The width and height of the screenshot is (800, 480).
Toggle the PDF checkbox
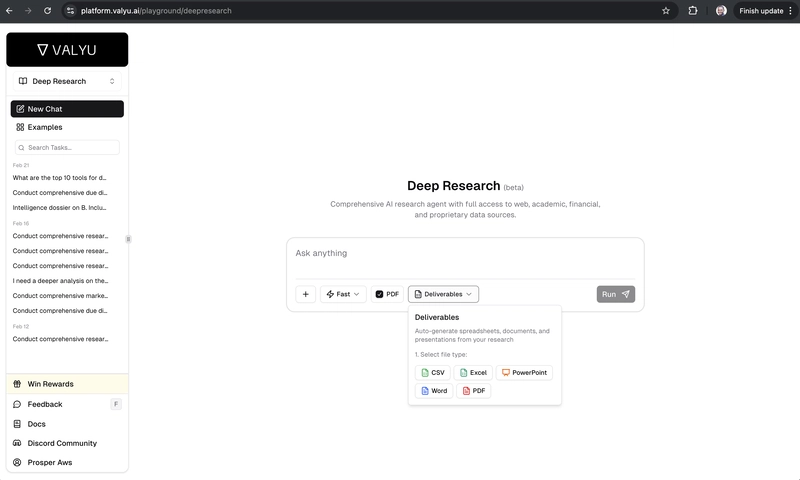(x=379, y=294)
